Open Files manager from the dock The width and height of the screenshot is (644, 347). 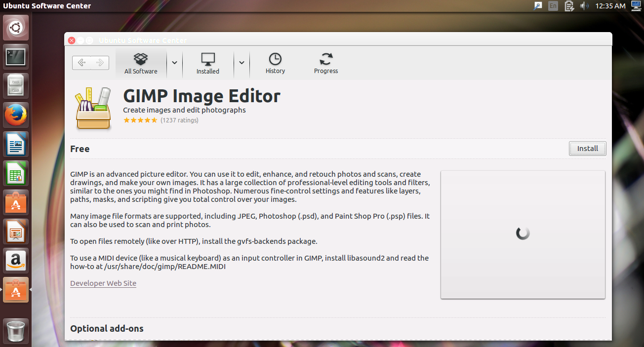point(16,86)
